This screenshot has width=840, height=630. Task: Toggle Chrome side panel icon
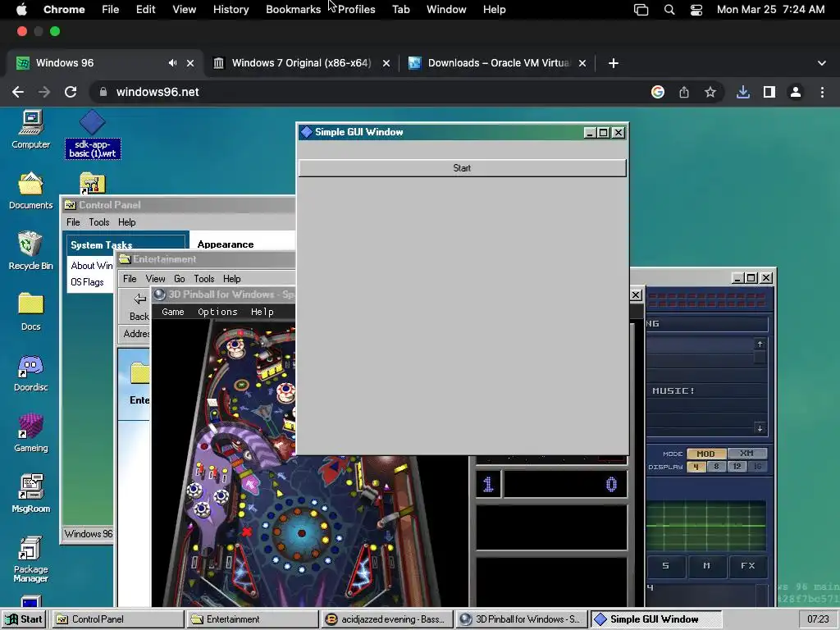pyautogui.click(x=769, y=92)
